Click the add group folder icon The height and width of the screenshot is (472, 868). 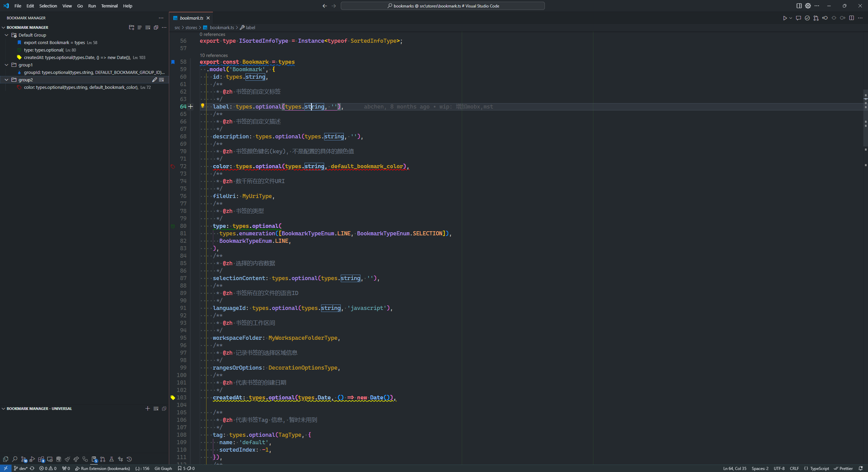(132, 27)
